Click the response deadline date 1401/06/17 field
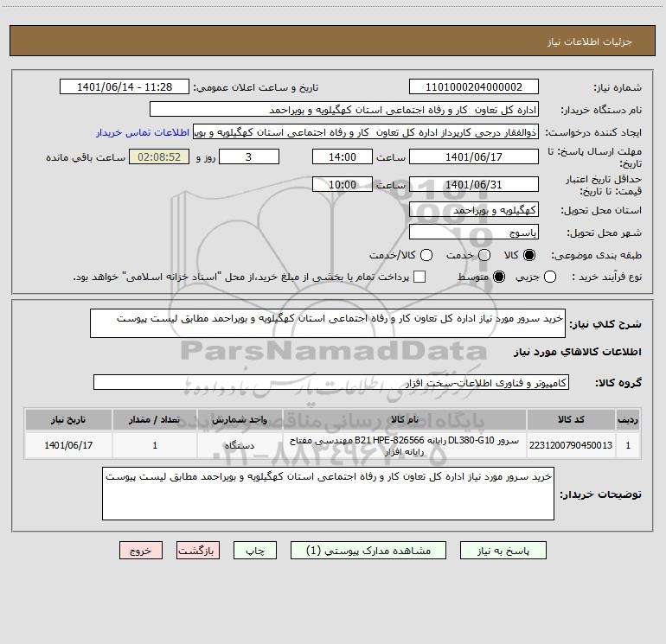666x644 pixels. click(x=474, y=157)
